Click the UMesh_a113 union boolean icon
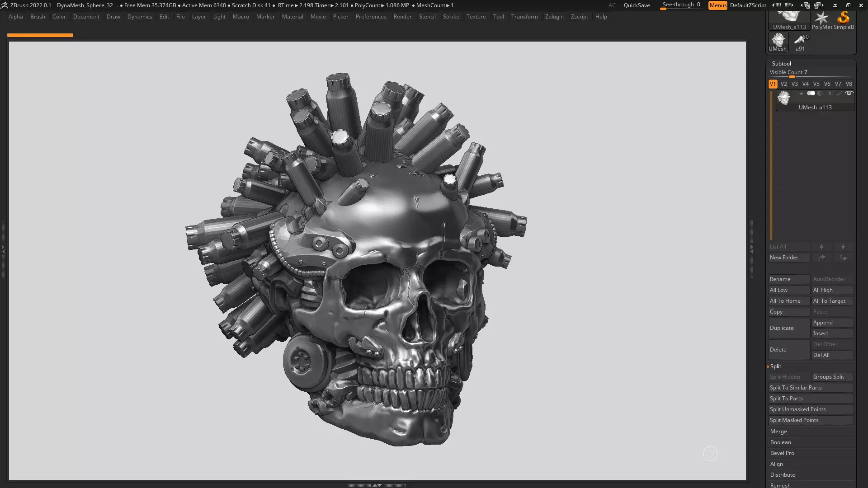Viewport: 868px width, 488px height. pos(811,93)
